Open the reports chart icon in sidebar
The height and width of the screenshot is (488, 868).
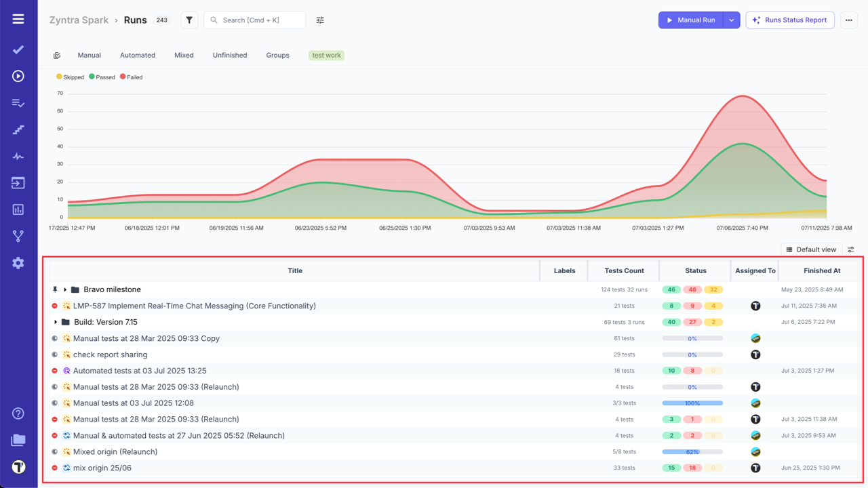click(18, 209)
